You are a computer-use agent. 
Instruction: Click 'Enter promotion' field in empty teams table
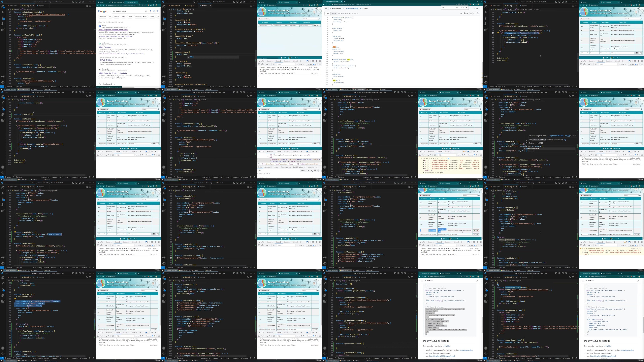(265, 25)
